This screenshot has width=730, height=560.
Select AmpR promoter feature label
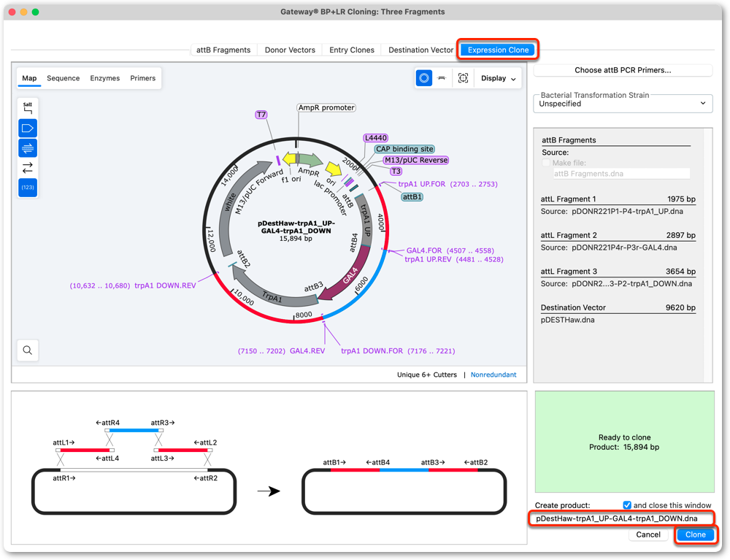point(326,107)
